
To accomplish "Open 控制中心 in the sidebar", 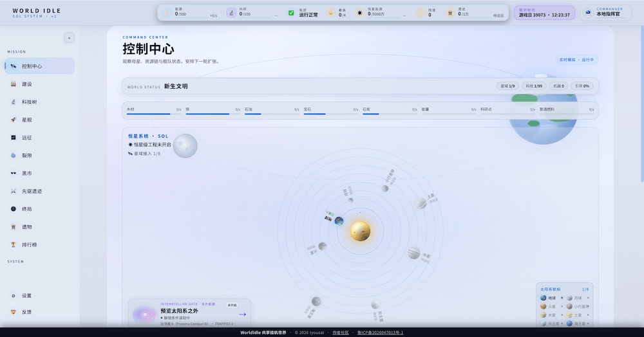I will click(40, 66).
